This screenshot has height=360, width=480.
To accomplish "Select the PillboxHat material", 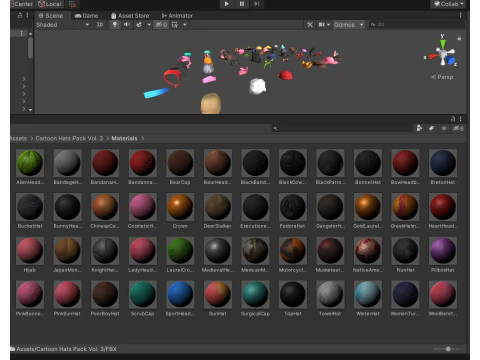I will [x=443, y=255].
